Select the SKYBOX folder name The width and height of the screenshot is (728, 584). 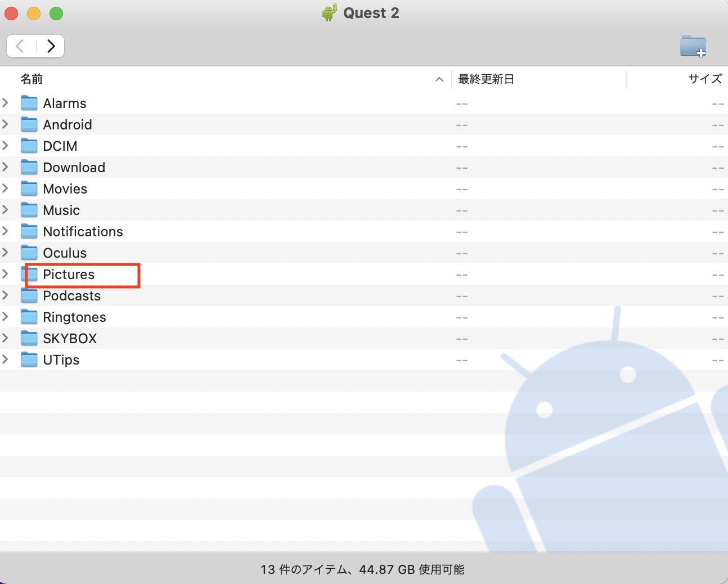point(70,339)
